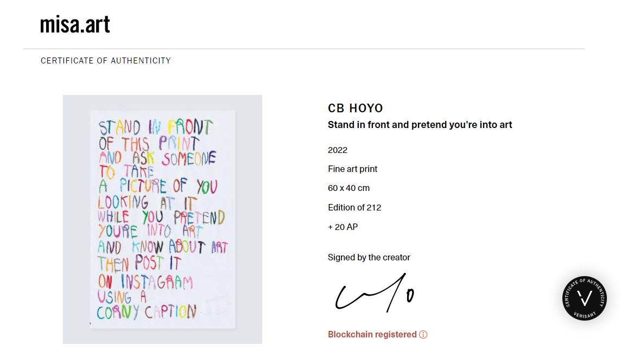
Task: Click the THEN POST IT line in artwork
Action: click(x=139, y=264)
